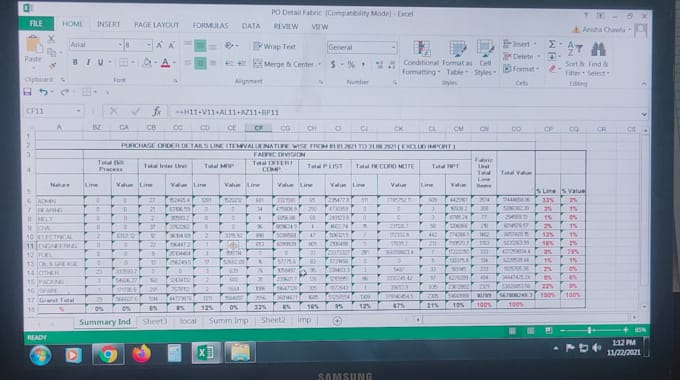Screen dimensions: 680x380
Task: Apply Accounting dollar number format
Action: pyautogui.click(x=333, y=65)
